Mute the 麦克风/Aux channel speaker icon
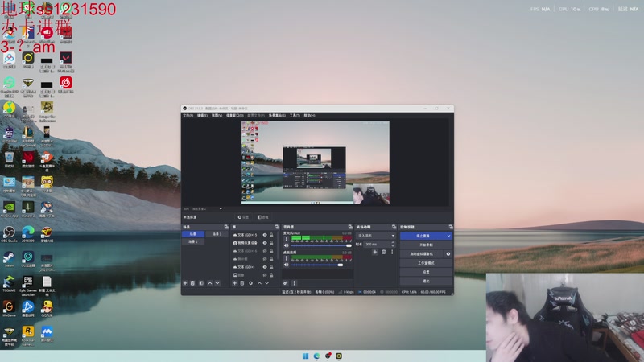 (x=287, y=245)
